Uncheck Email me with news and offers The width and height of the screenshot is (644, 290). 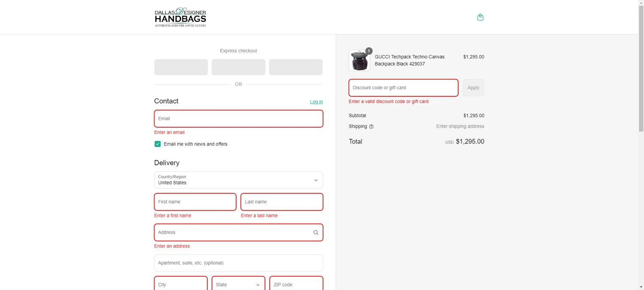coord(158,144)
